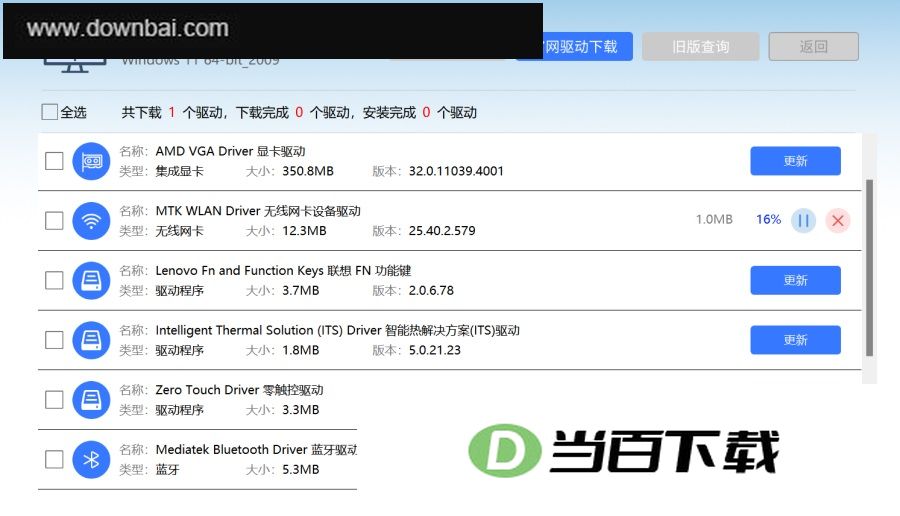Image resolution: width=900 pixels, height=516 pixels.
Task: Check the Lenovo Fn and Function Keys checkbox
Action: point(54,281)
